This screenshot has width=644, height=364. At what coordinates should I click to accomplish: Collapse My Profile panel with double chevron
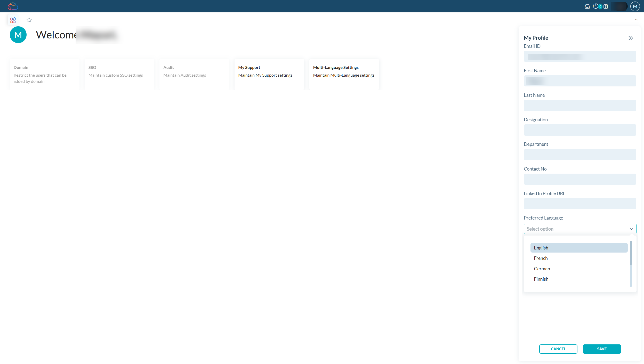(x=631, y=38)
